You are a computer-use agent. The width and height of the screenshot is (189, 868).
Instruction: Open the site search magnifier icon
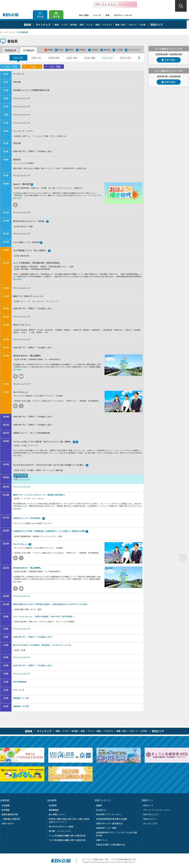(x=181, y=6)
